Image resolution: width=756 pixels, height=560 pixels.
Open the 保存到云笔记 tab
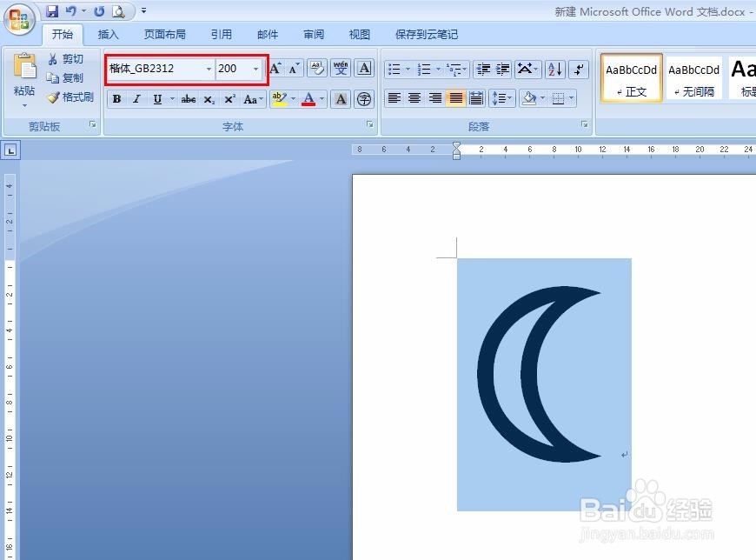pos(427,35)
